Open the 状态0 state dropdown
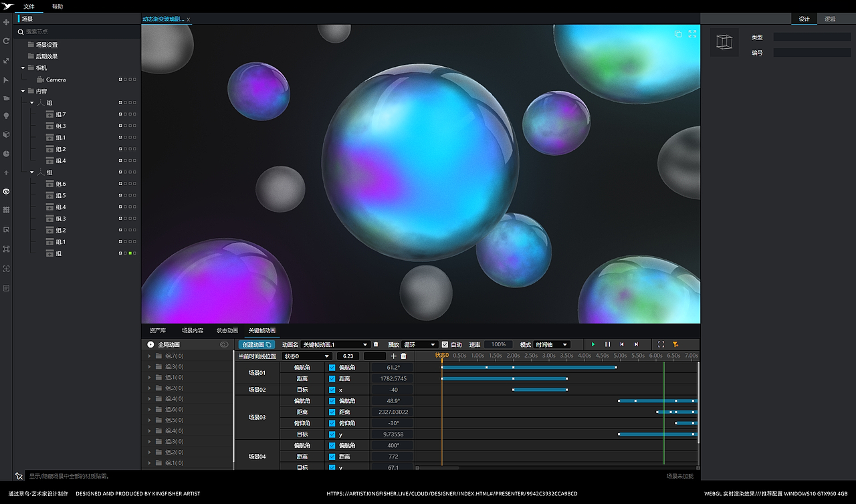Viewport: 856px width, 504px height. pyautogui.click(x=308, y=356)
